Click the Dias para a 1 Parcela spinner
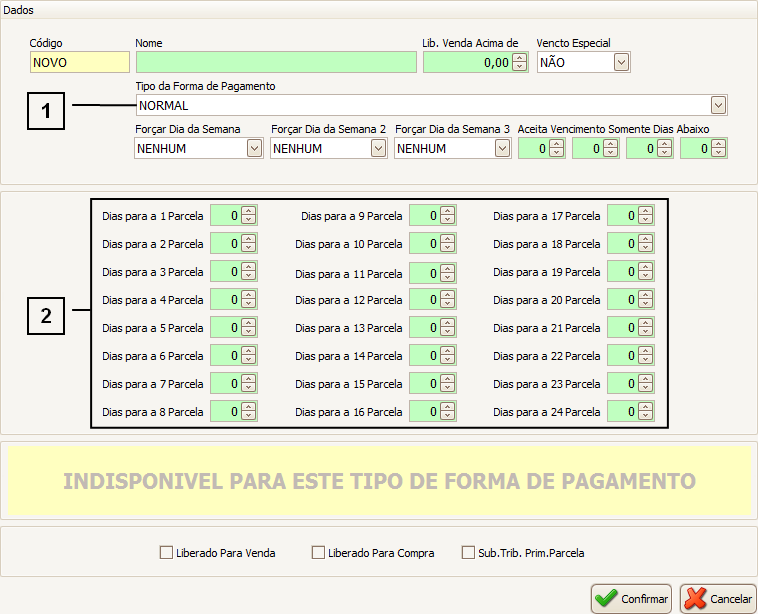The height and width of the screenshot is (614, 758). coord(226,215)
